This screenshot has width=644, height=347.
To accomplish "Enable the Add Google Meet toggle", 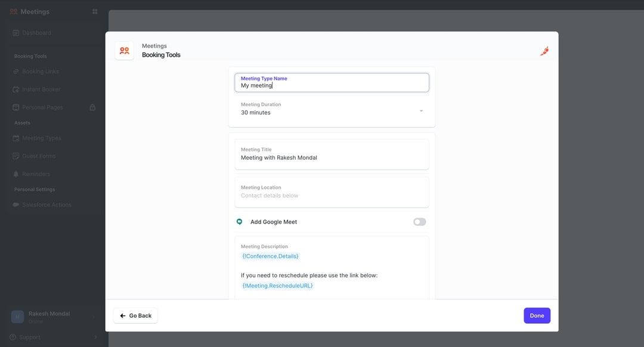I will pos(419,221).
